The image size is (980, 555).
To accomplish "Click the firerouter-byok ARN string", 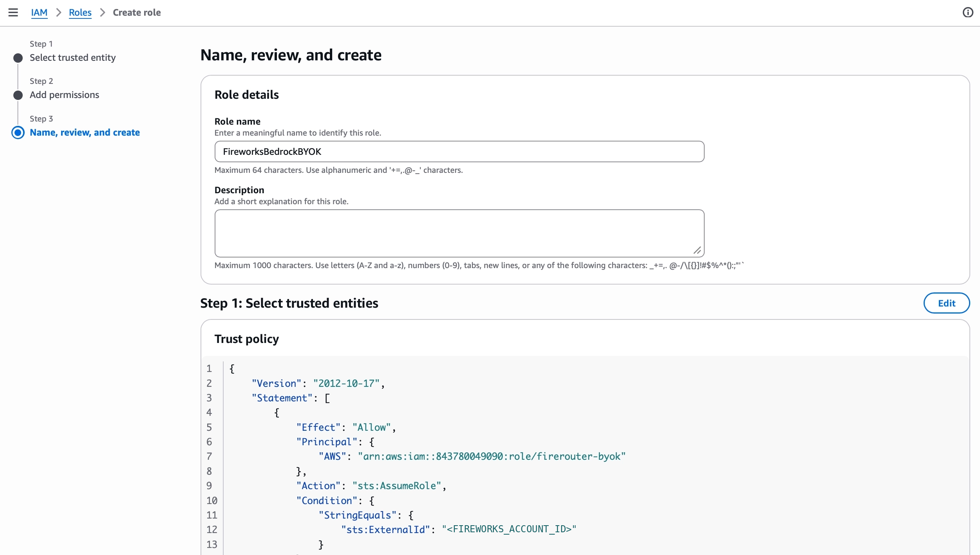I will pyautogui.click(x=492, y=456).
